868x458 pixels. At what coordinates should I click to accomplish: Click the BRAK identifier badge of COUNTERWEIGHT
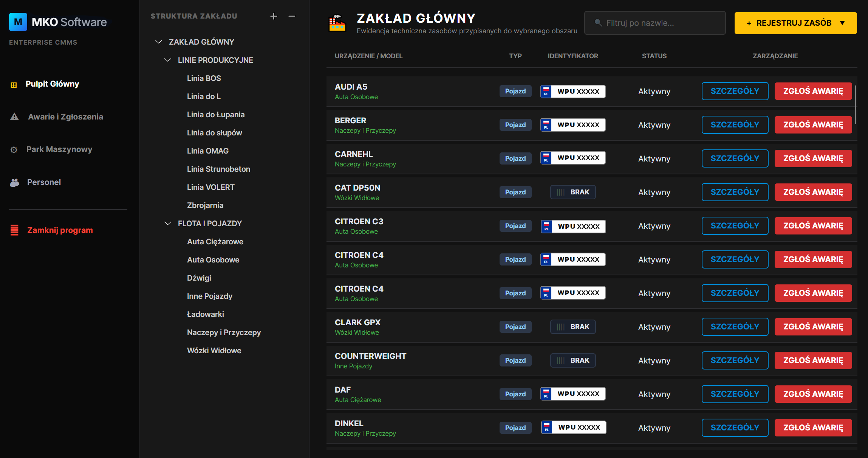pos(573,360)
